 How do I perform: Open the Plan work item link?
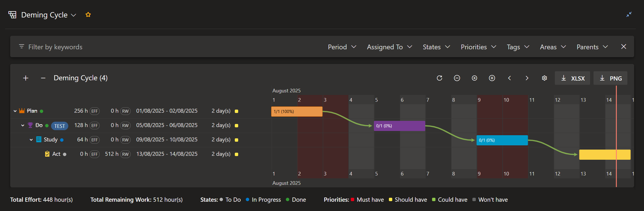(x=32, y=111)
